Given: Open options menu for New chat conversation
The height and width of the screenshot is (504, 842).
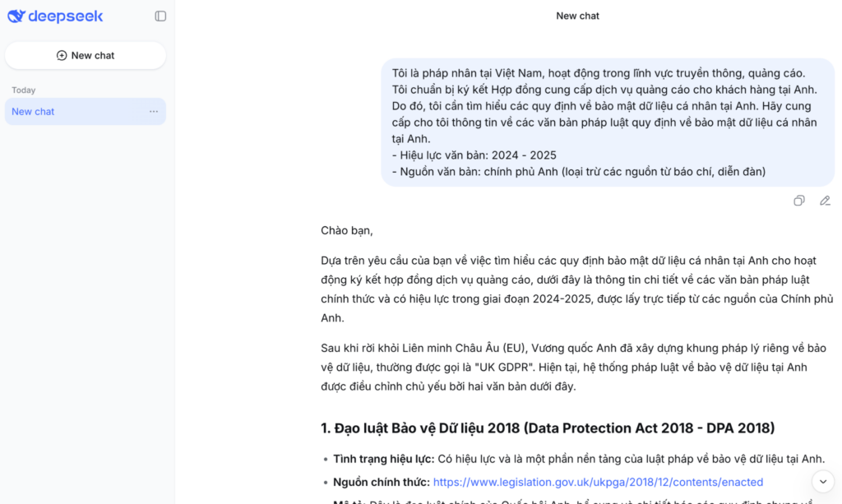Looking at the screenshot, I should pyautogui.click(x=154, y=112).
